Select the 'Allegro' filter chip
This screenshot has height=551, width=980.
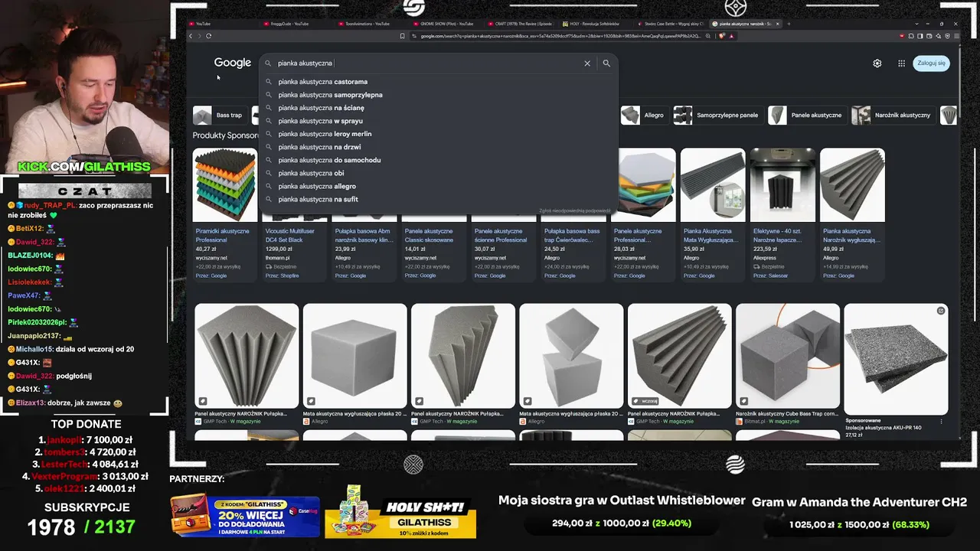point(644,116)
